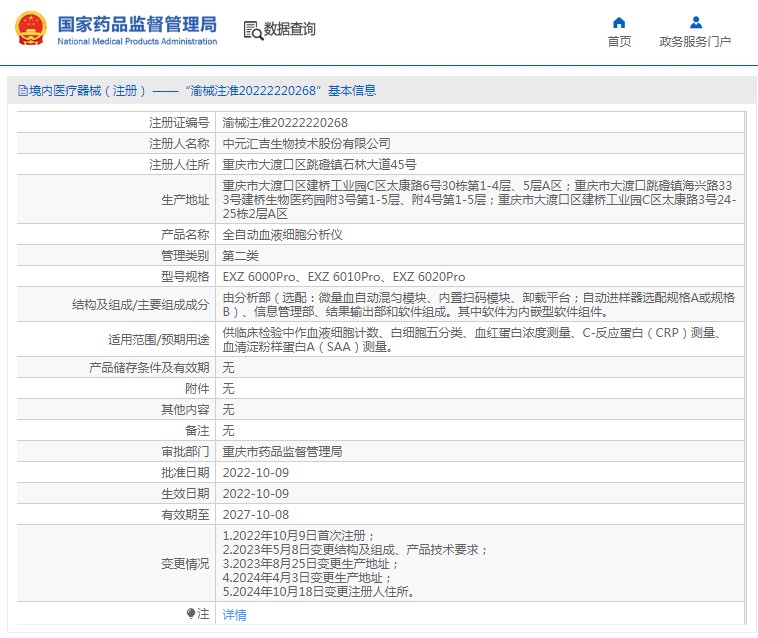Click the 型号规格 row label
The image size is (758, 638).
185,277
